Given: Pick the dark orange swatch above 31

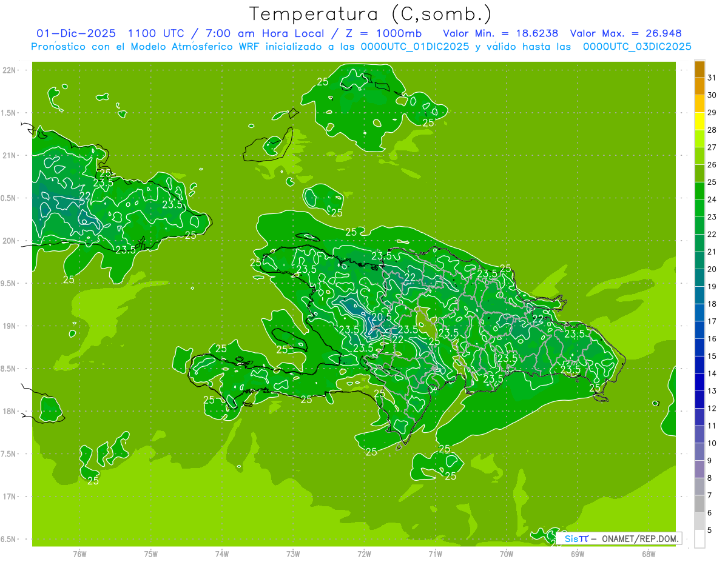Looking at the screenshot, I should pyautogui.click(x=699, y=69).
